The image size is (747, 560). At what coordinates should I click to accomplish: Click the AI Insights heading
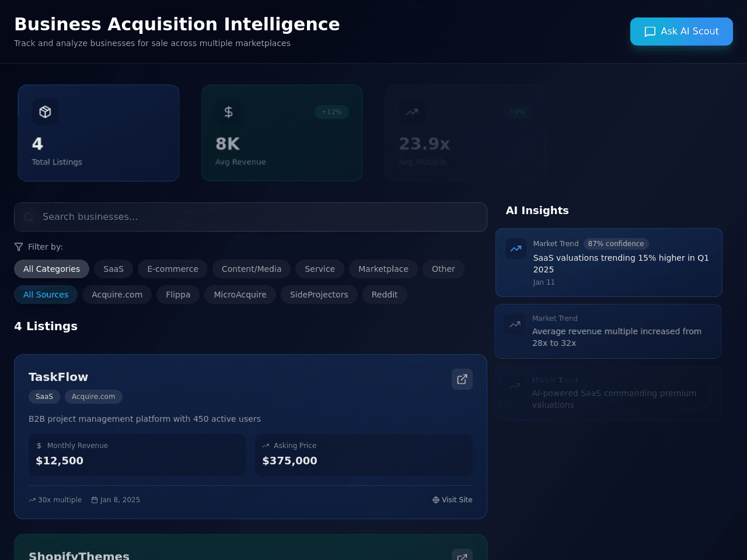537,211
